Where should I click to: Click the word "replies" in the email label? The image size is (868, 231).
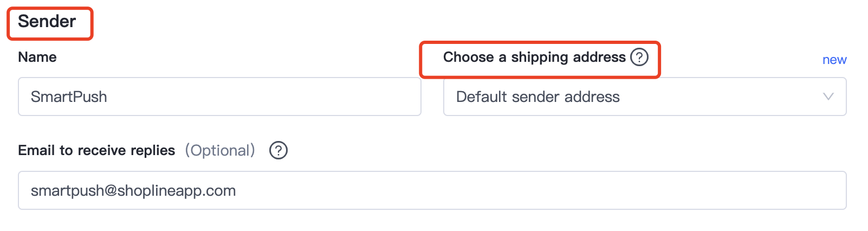pyautogui.click(x=153, y=150)
